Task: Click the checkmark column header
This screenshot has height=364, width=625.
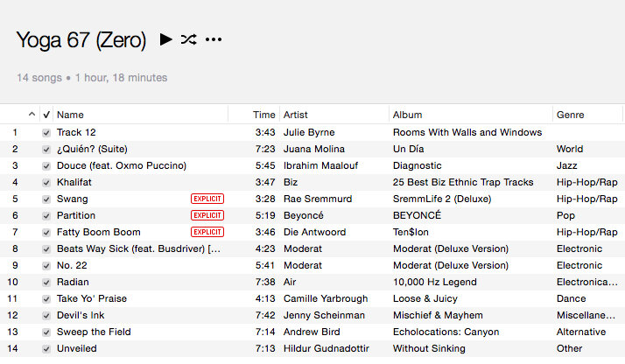Action: 46,115
